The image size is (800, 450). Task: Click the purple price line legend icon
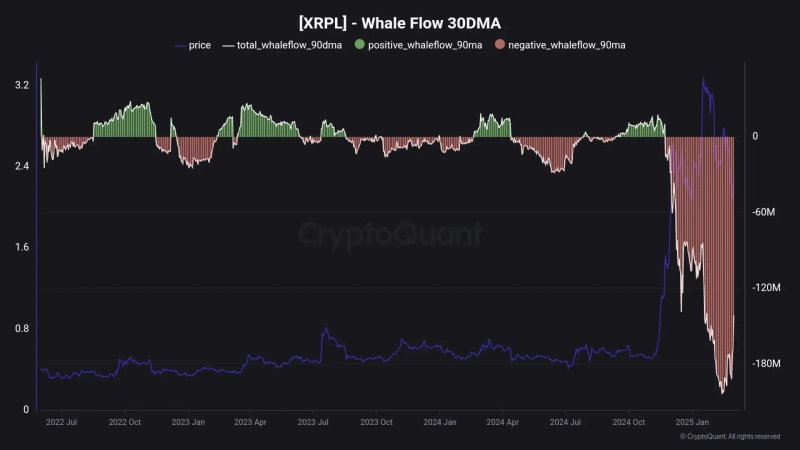tap(180, 46)
